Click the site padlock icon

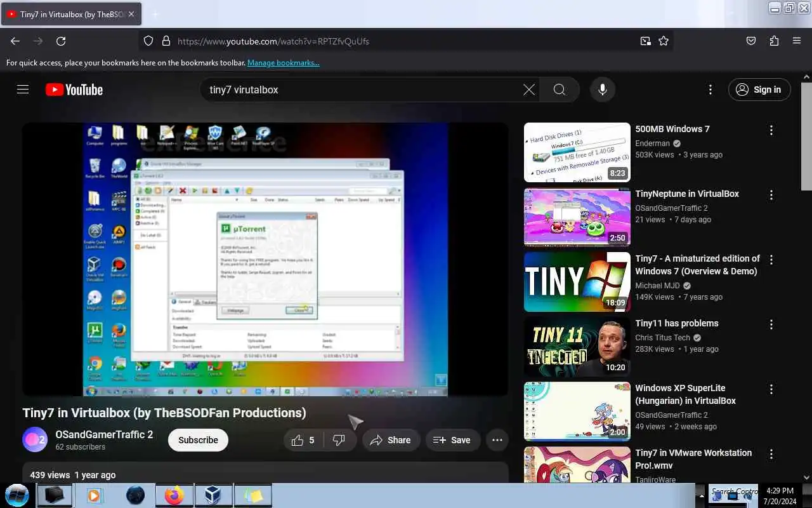pyautogui.click(x=166, y=41)
